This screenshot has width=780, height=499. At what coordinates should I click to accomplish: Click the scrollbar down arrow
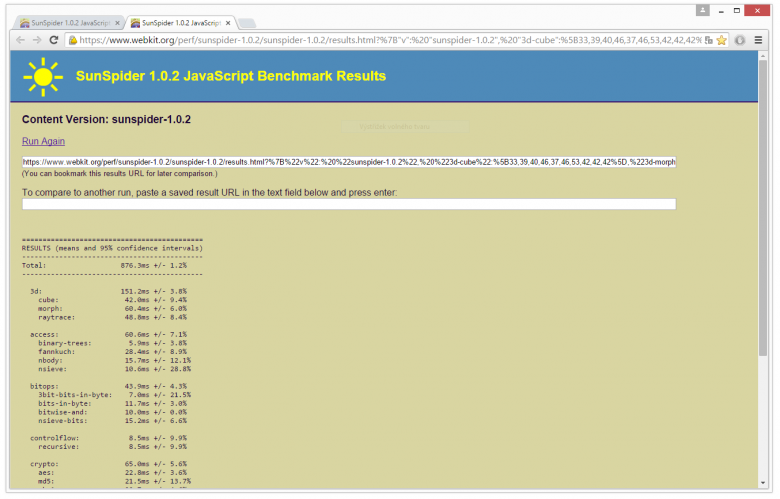(763, 483)
